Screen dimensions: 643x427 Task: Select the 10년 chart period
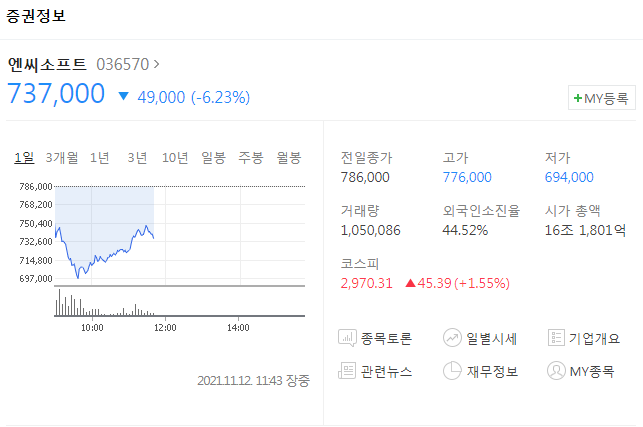click(175, 157)
